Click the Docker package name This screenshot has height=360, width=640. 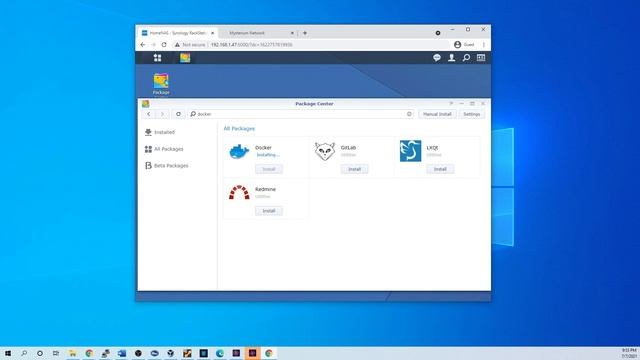tap(263, 147)
